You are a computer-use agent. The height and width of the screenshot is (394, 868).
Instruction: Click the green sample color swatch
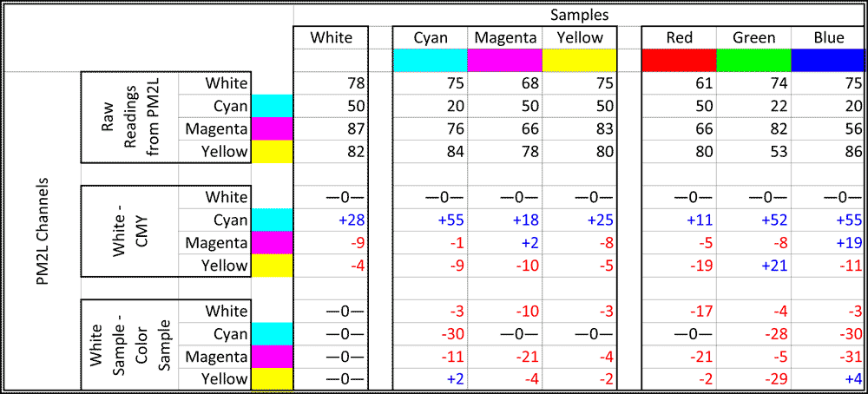753,60
